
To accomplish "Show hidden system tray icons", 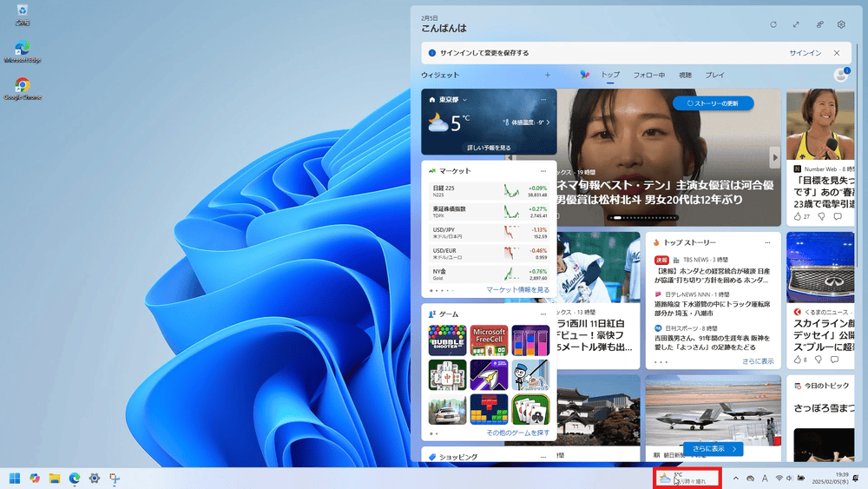I will pyautogui.click(x=736, y=478).
